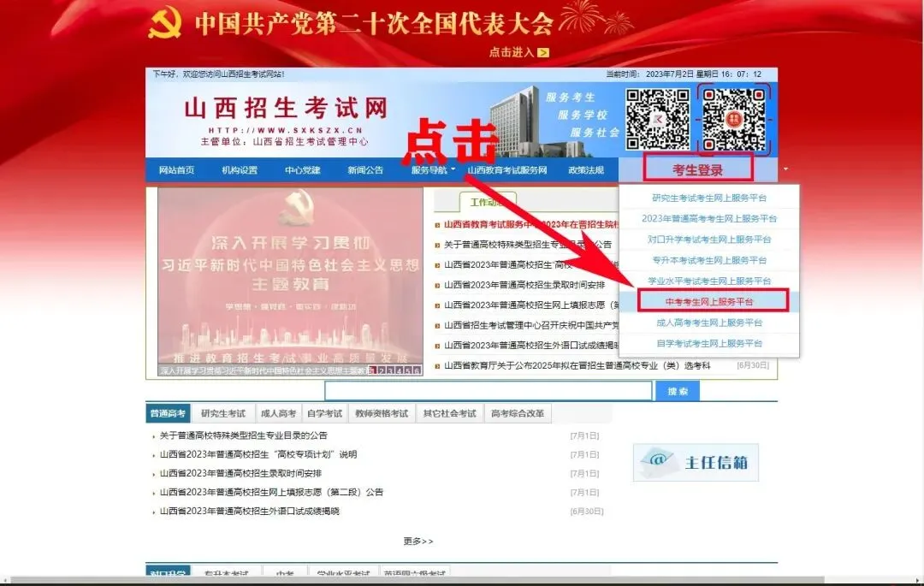This screenshot has width=924, height=586.
Task: Open 山西省2023年普通高校招生"高校专项计划"说明
Action: coord(258,454)
